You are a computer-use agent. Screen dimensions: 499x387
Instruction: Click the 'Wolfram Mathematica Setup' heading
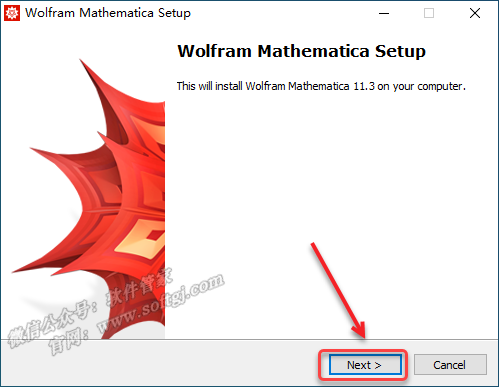click(302, 51)
